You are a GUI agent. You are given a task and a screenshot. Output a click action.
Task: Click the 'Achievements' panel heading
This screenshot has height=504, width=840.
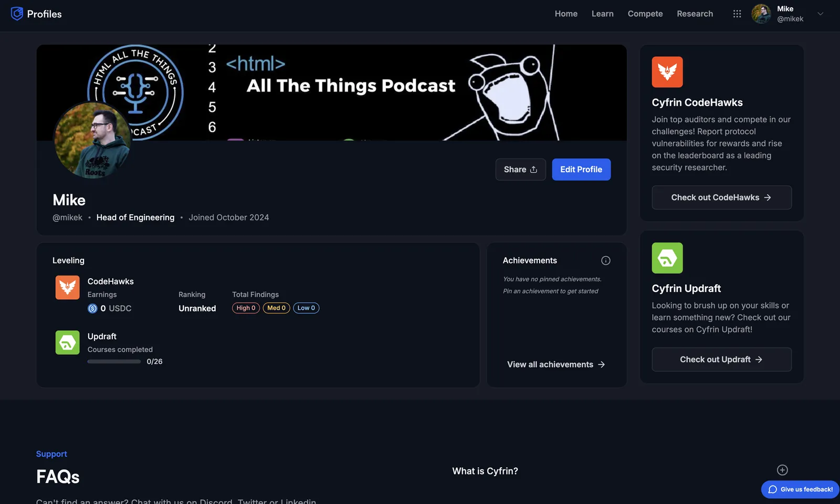point(530,260)
